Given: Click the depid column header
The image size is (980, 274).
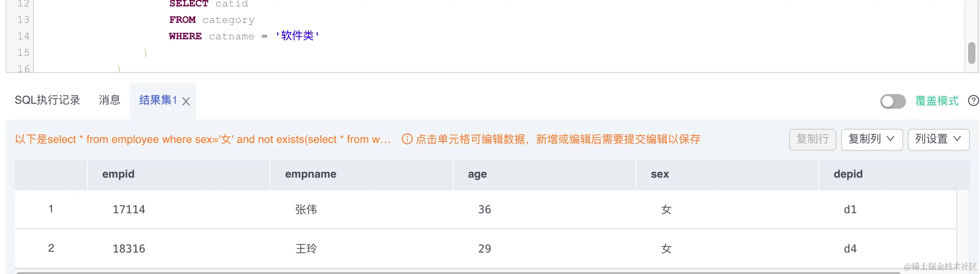Looking at the screenshot, I should coord(894,174).
